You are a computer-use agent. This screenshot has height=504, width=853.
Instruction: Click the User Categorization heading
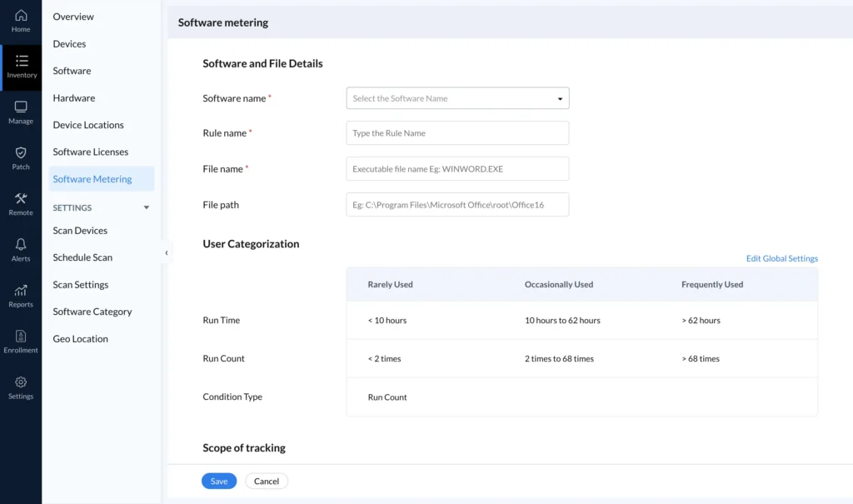point(251,244)
